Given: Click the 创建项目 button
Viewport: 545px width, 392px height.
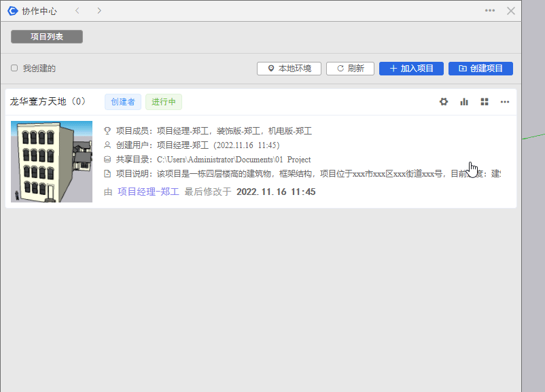Looking at the screenshot, I should (x=480, y=69).
